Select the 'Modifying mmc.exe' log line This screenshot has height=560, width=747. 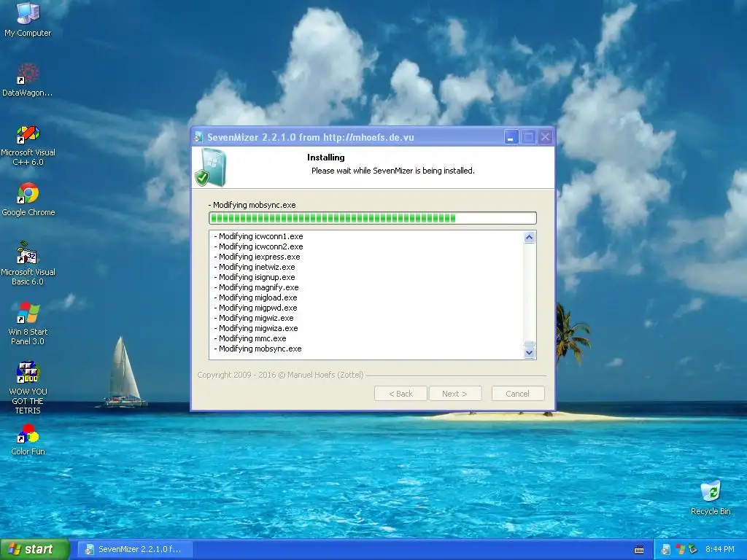point(251,338)
